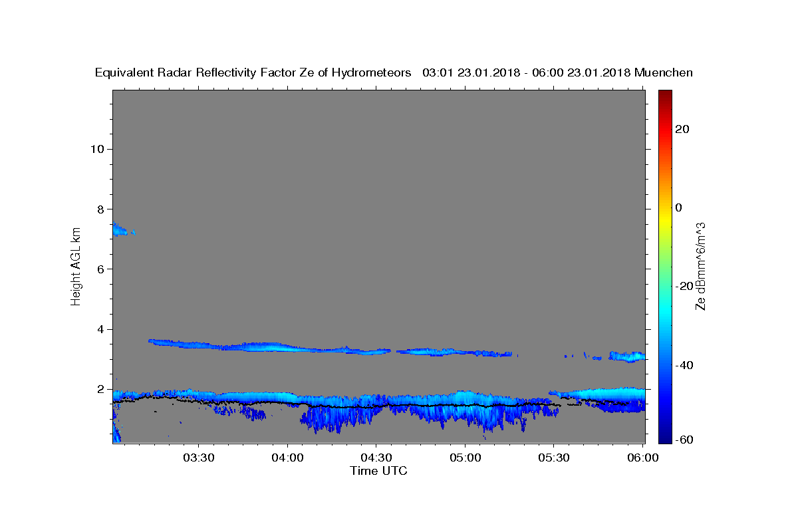This screenshot has width=798, height=532.
Task: Click the '04:30' time tick label
Action: coord(376,458)
